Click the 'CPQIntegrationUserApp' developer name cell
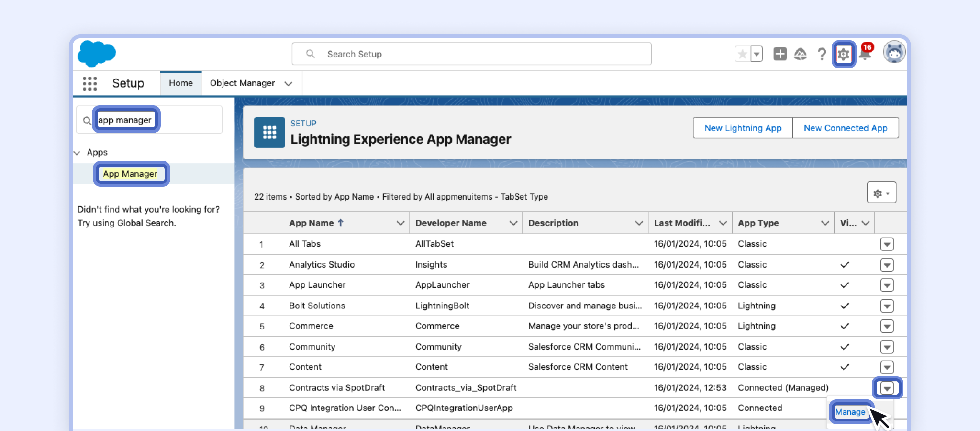 coord(464,408)
